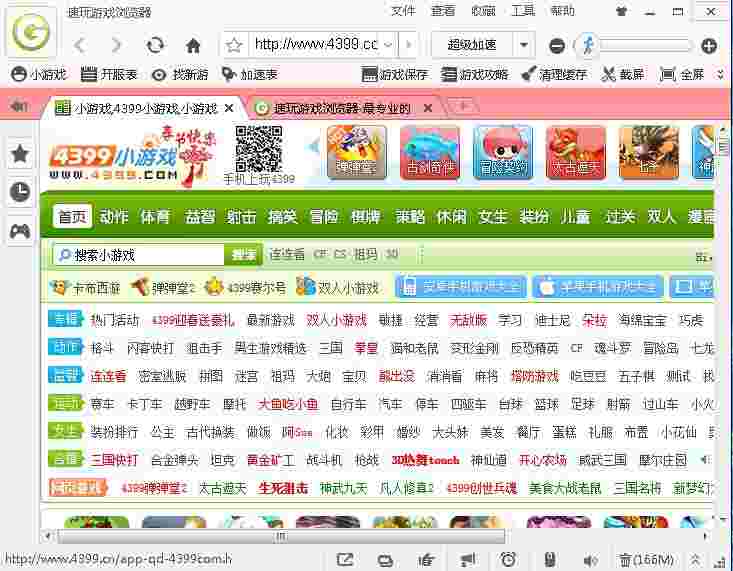
Task: Click the alarm clock icon in status bar
Action: coord(508,559)
